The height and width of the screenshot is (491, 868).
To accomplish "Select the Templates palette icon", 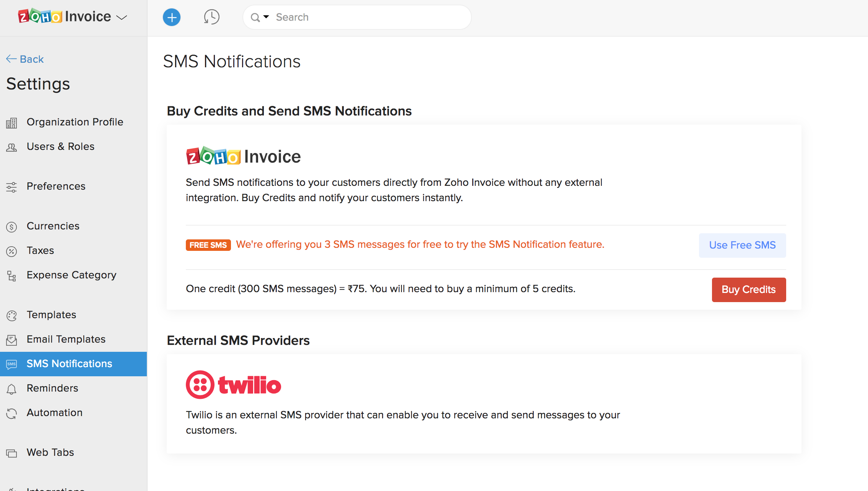I will point(11,315).
